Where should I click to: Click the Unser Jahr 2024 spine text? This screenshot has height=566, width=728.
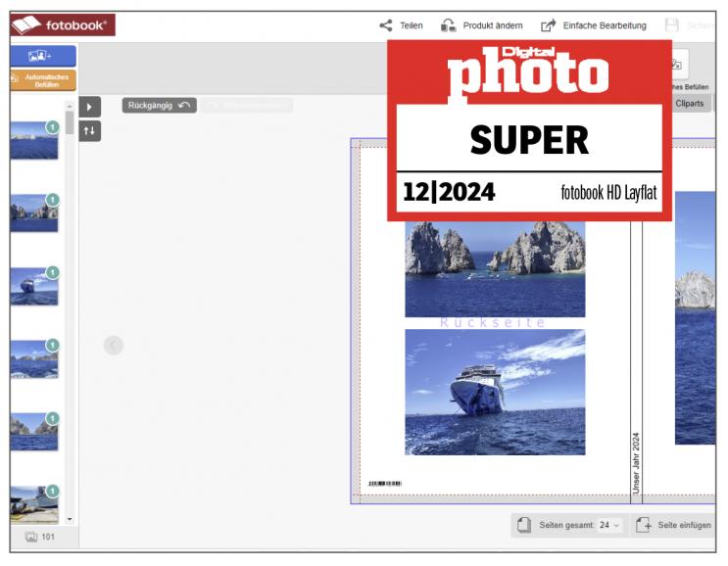click(635, 460)
